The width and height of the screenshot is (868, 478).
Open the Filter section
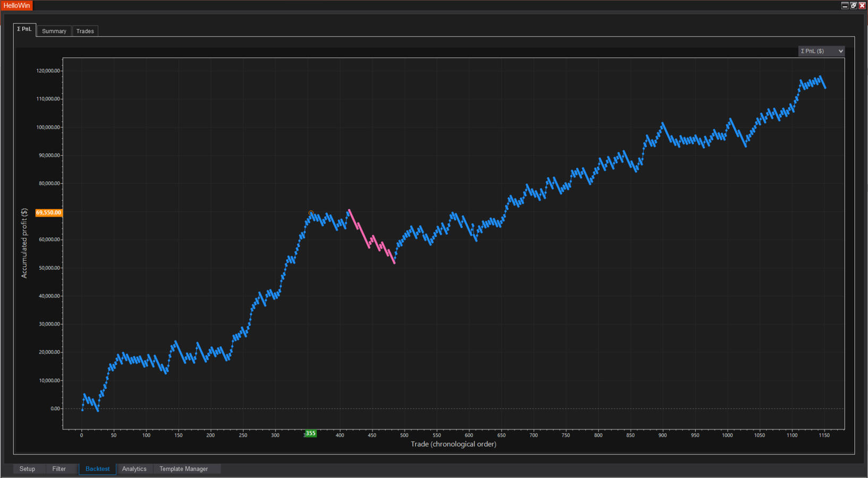pyautogui.click(x=59, y=469)
